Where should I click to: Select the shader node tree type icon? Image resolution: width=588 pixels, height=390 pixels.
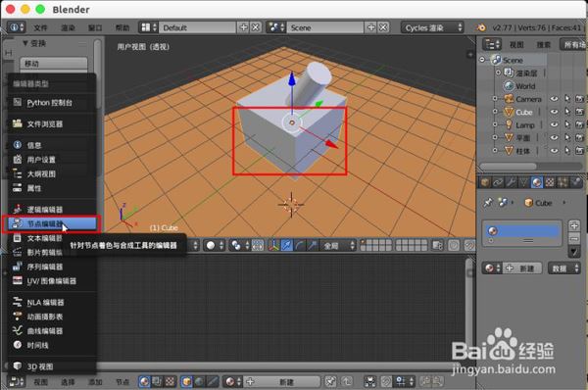[x=144, y=382]
